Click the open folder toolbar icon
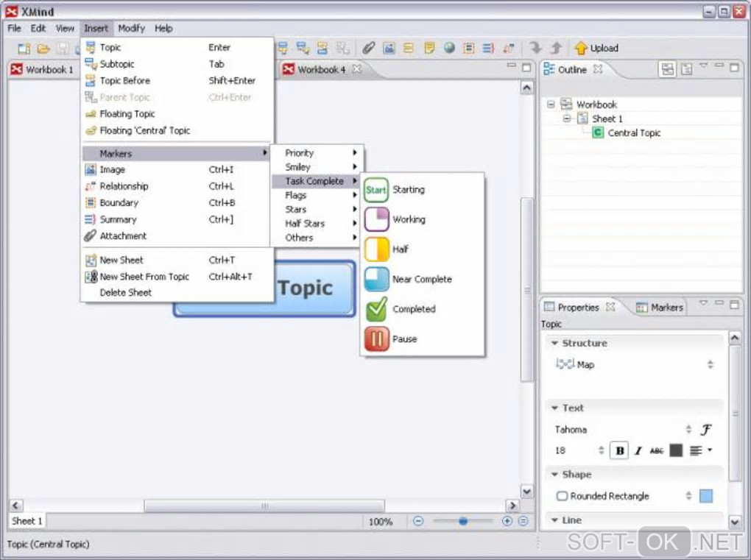 (43, 49)
